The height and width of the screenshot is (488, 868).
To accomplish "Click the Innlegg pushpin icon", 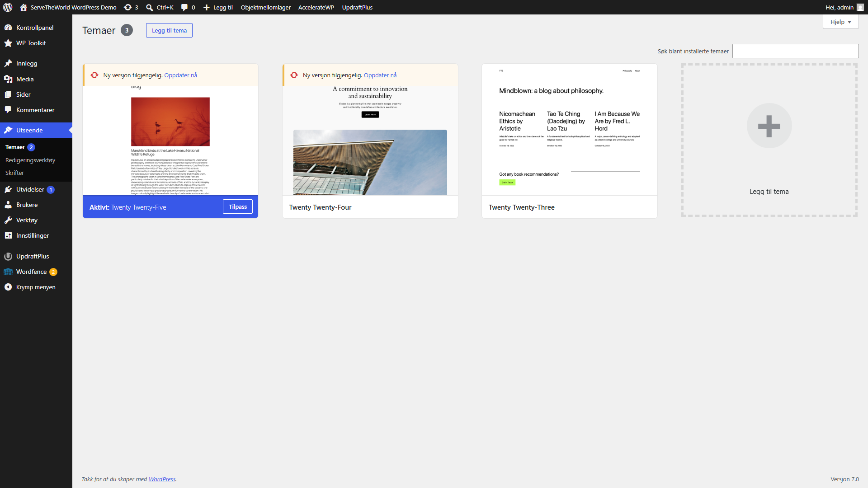I will pos(8,63).
